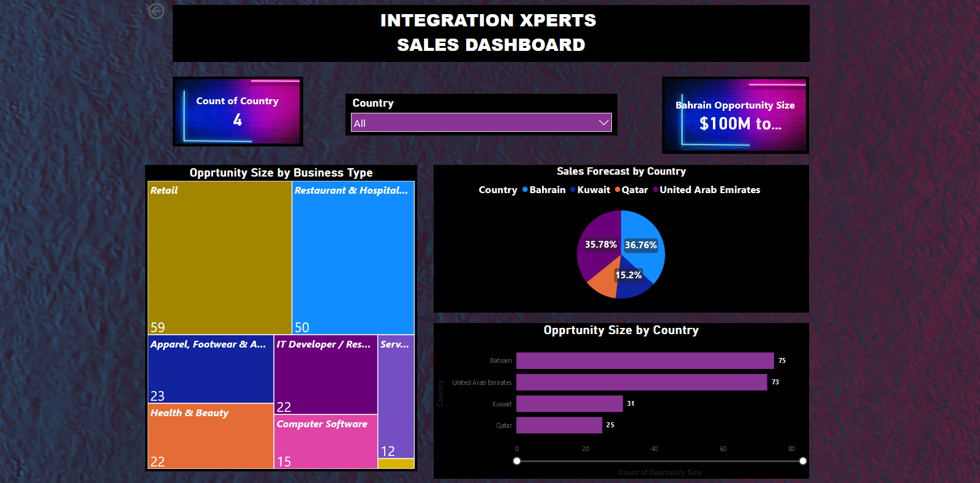Click the Count of Opprtunity Size axis label
The width and height of the screenshot is (980, 483).
(x=660, y=473)
